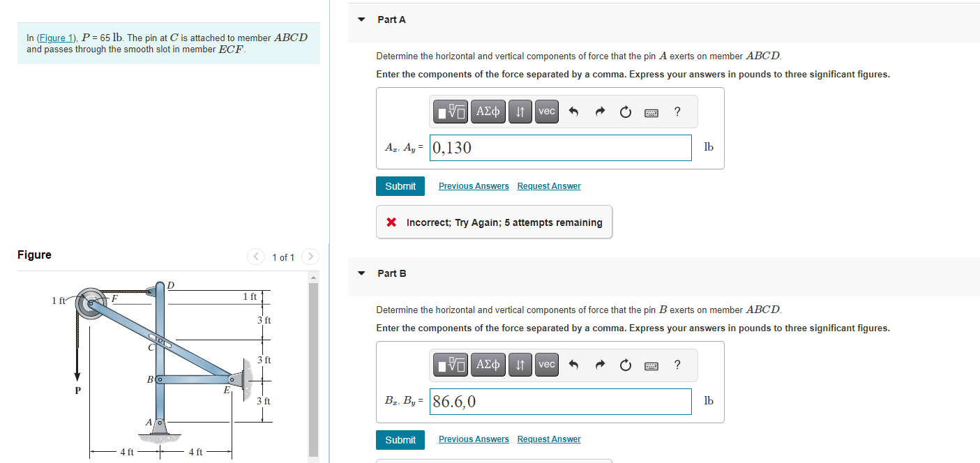Collapse the Part B section
This screenshot has height=463, width=980.
pyautogui.click(x=361, y=273)
